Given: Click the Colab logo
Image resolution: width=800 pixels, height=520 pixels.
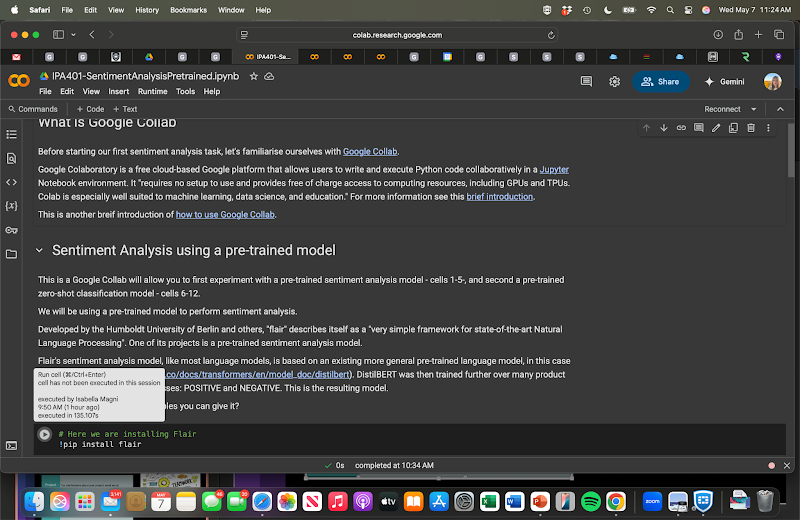Looking at the screenshot, I should click(x=19, y=81).
